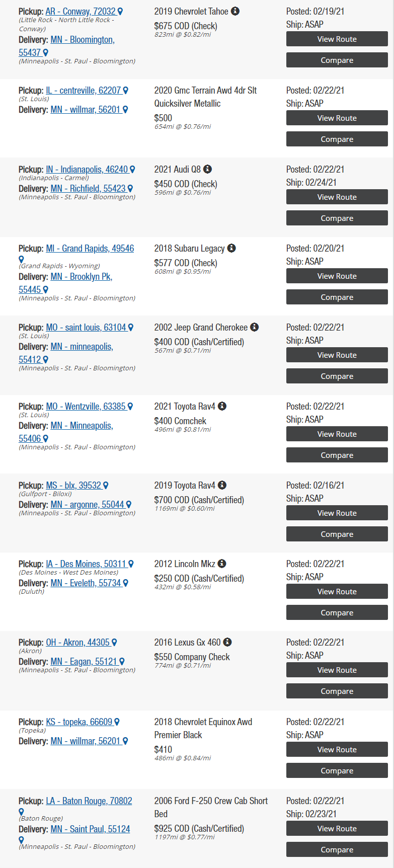Click map pin after AR - Conway, 72032
Viewport: 394px width, 868px height.
coord(120,12)
